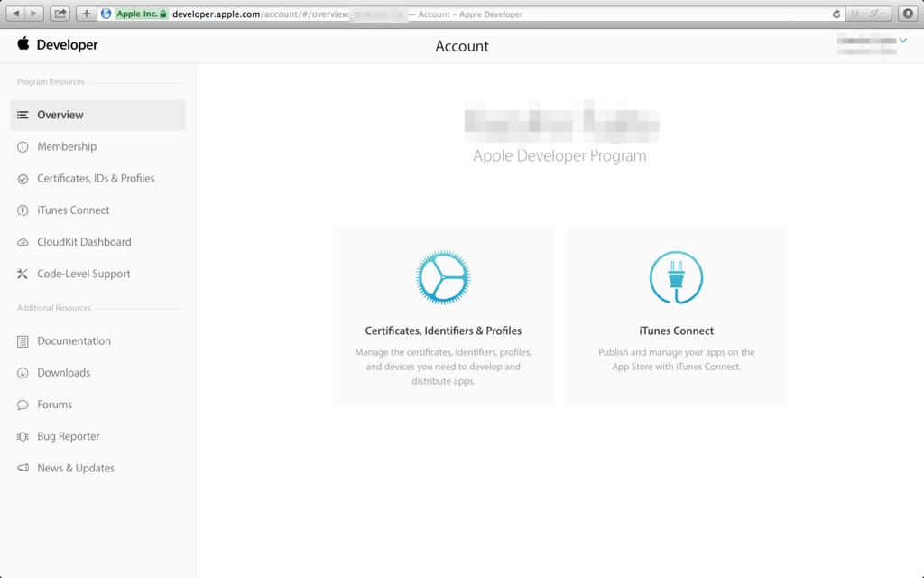Click the News & Updates megaphone icon
924x578 pixels.
(23, 469)
